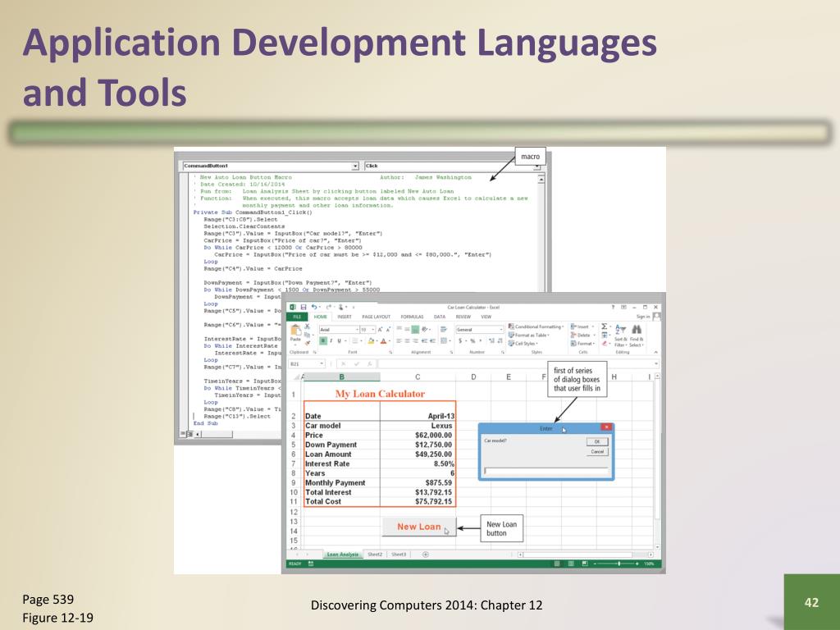Switch to the INSERT ribbon tab
This screenshot has width=840, height=630.
[345, 317]
